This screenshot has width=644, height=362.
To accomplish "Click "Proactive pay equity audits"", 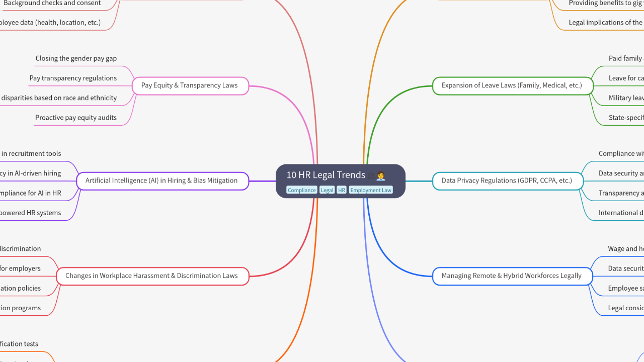I will click(76, 118).
